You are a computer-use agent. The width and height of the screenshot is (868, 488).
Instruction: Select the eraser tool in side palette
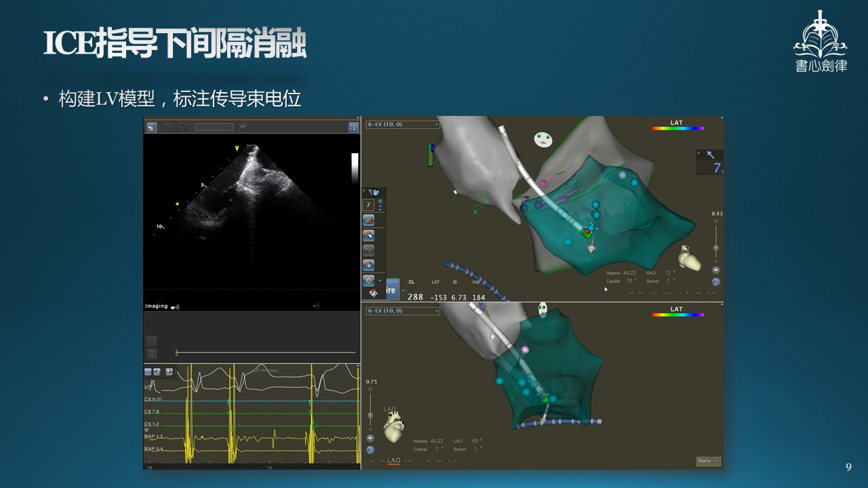pos(368,235)
